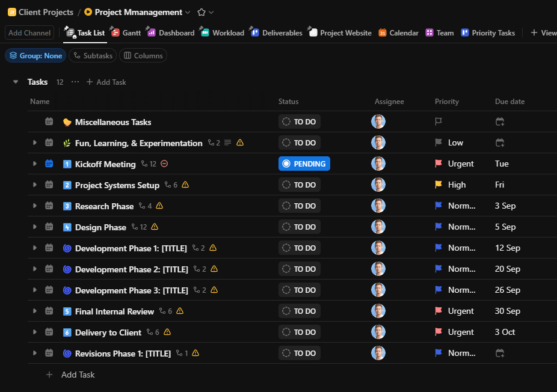Expand Kickoff Meeting subtasks
Screen dimensions: 557x392
pos(35,164)
